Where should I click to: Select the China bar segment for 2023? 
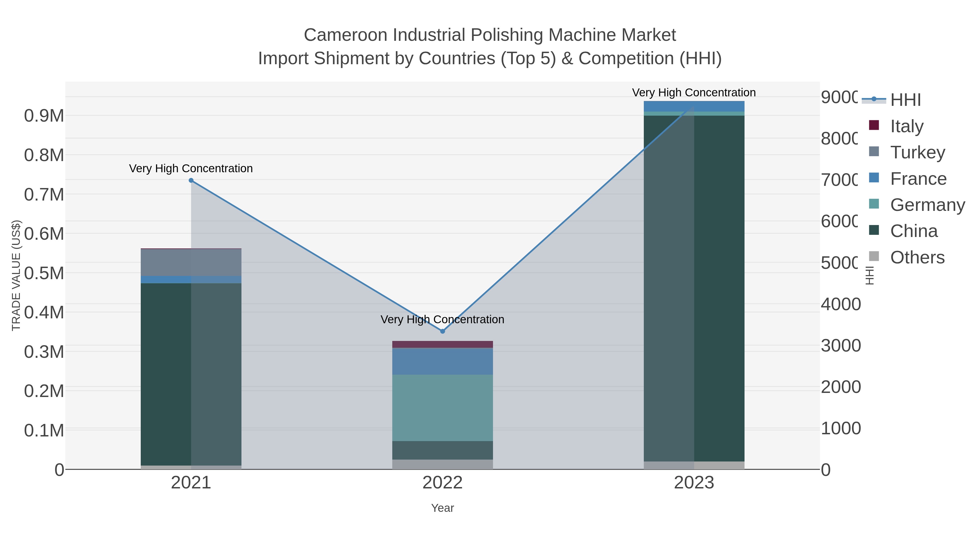click(x=694, y=288)
